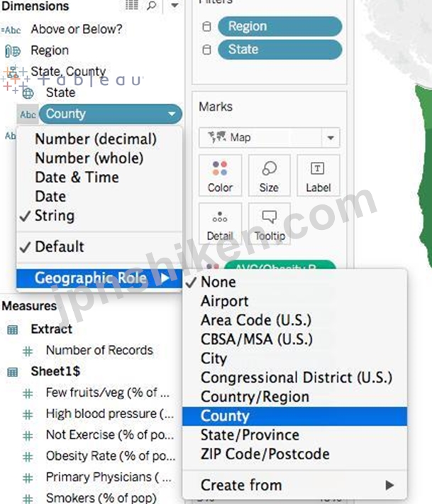Open the Dimensions pane dropdown arrow
Image resolution: width=432 pixels, height=504 pixels.
pyautogui.click(x=175, y=5)
